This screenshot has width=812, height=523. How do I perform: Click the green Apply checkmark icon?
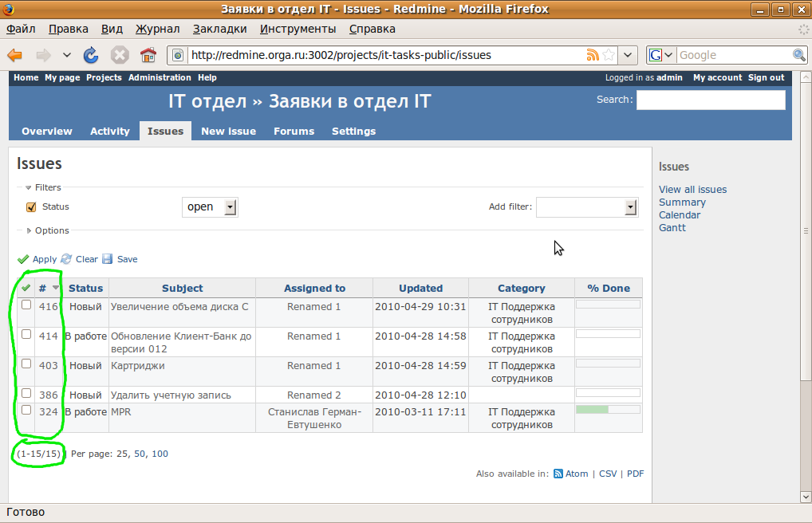[x=23, y=259]
